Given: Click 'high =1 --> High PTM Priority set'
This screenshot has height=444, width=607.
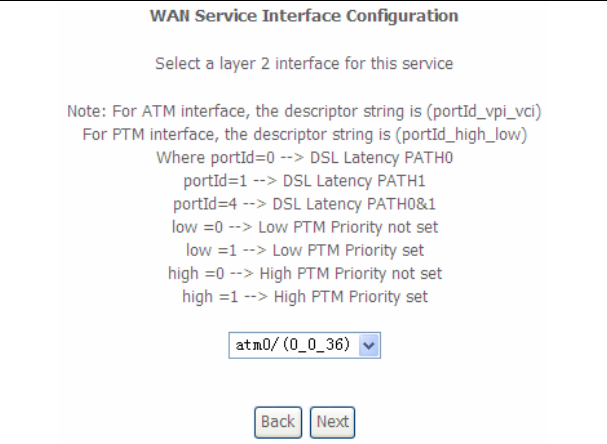Looking at the screenshot, I should click(x=305, y=297).
